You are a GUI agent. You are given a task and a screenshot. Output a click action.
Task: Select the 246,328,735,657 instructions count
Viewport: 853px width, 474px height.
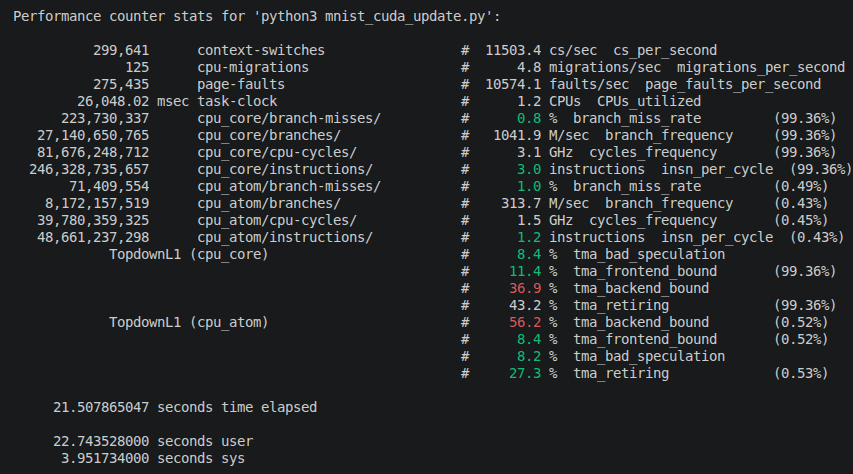pos(89,169)
